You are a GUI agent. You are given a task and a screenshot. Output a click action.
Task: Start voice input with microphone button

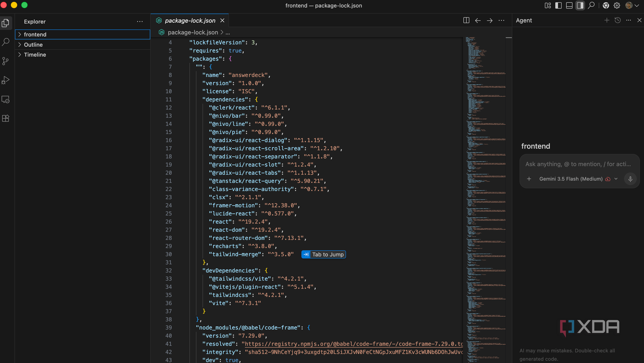(630, 179)
